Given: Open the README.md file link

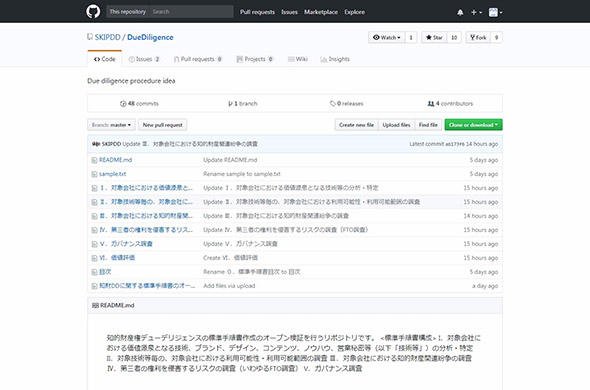Looking at the screenshot, I should (x=116, y=160).
